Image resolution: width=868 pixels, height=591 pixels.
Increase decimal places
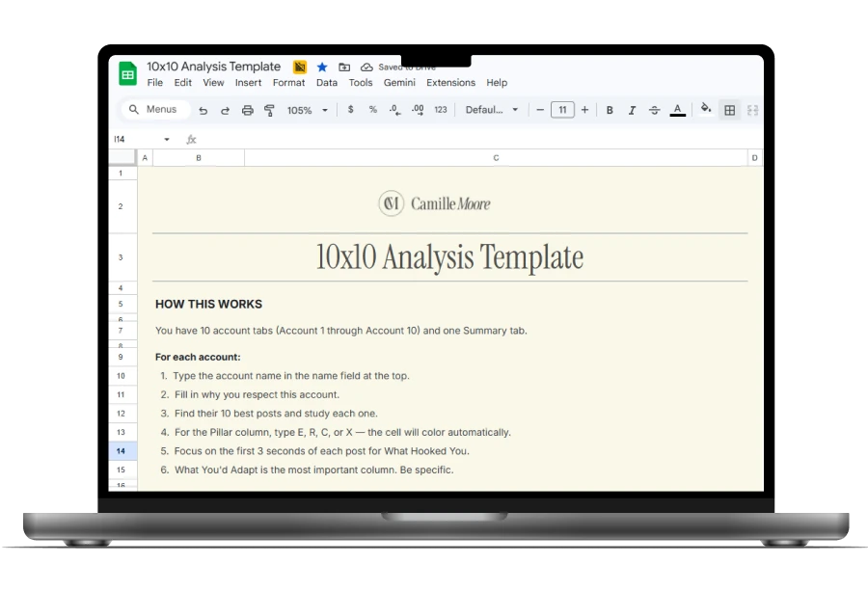[x=418, y=110]
